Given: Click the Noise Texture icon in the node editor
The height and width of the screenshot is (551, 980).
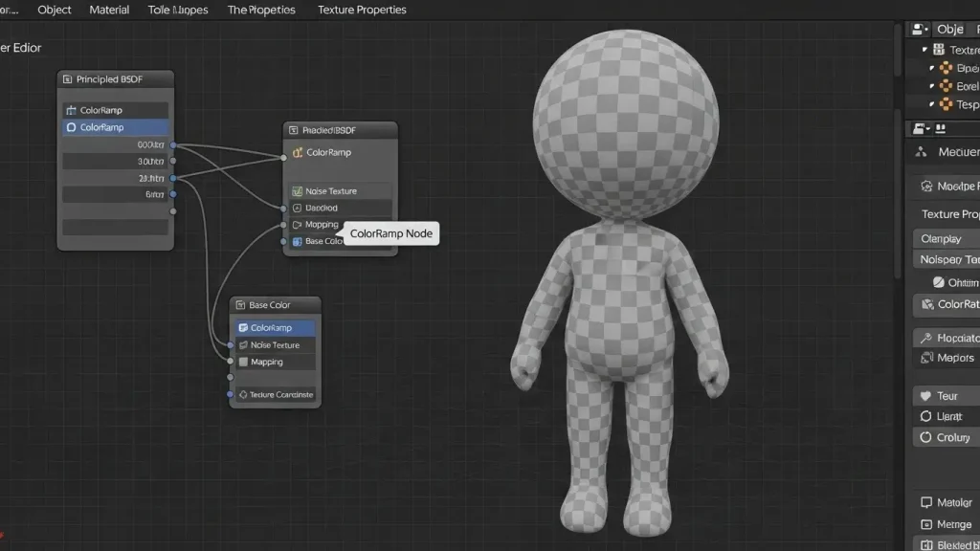Looking at the screenshot, I should click(x=297, y=190).
